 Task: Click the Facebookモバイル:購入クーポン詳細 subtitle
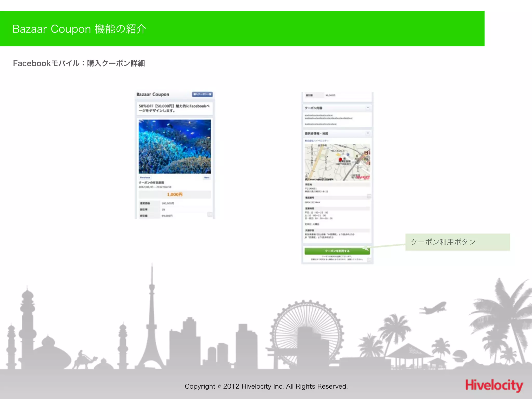[79, 63]
